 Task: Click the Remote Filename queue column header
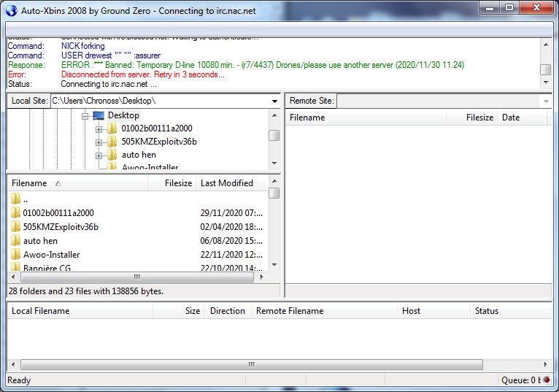point(324,311)
